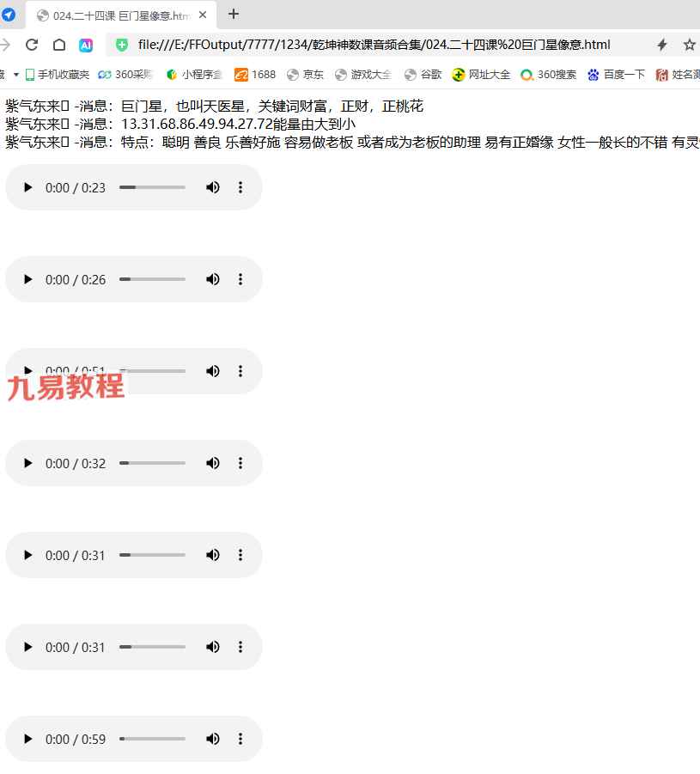This screenshot has height=774, width=700.
Task: Bookmark page with the star icon
Action: [x=689, y=45]
